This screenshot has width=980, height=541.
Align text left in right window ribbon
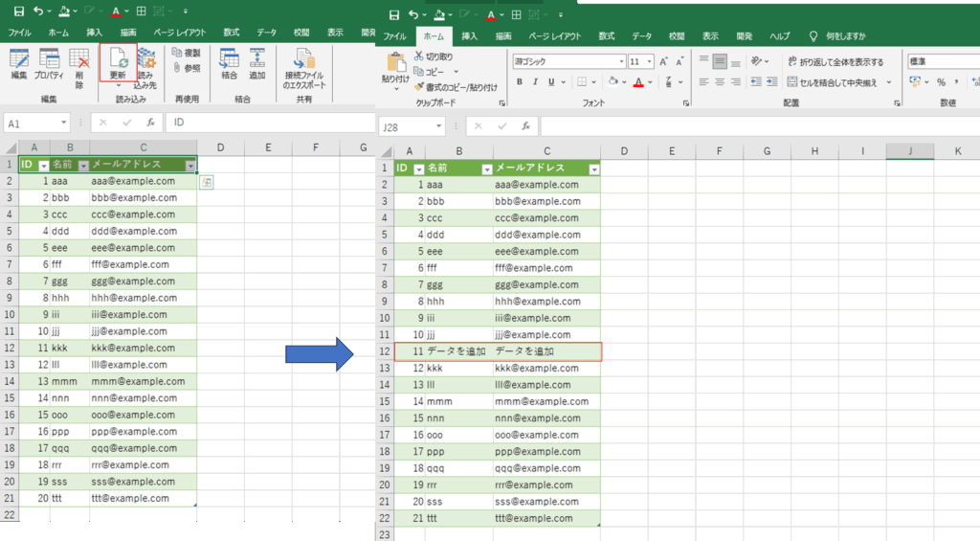(703, 82)
